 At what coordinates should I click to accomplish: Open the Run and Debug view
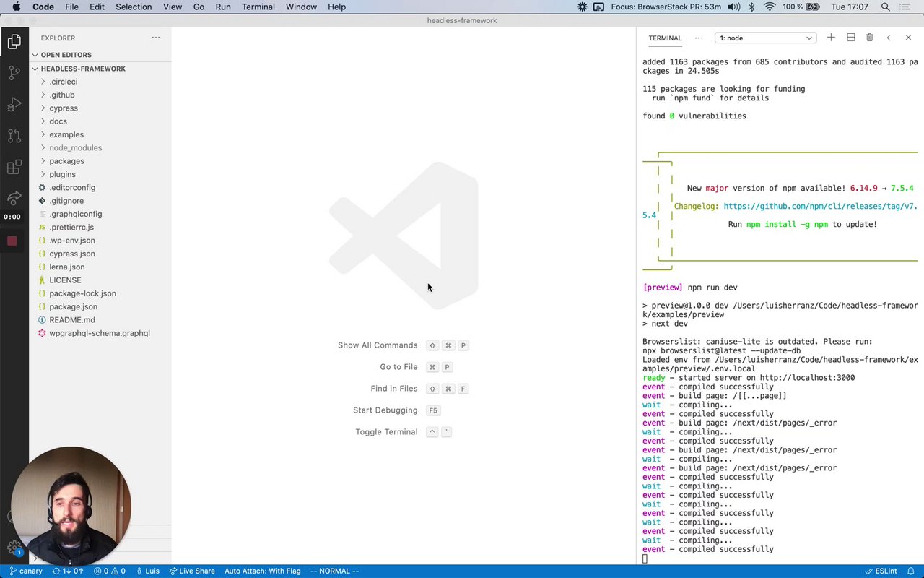14,105
